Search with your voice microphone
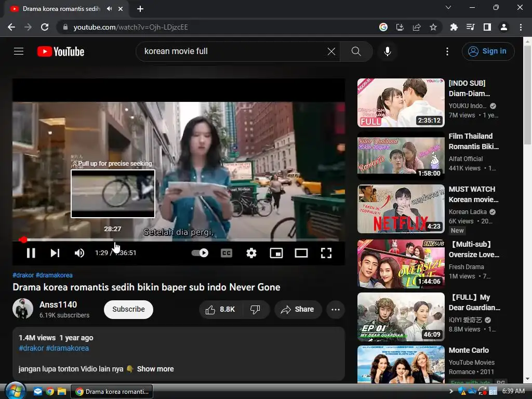 [388, 51]
